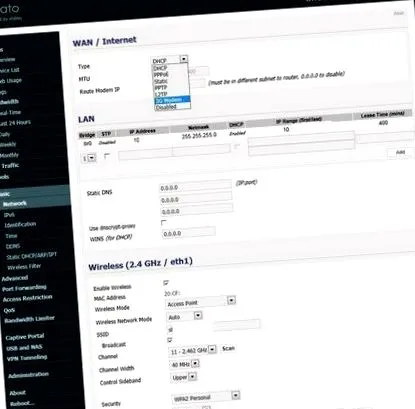
Task: Open Access Restriction in the sidebar
Action: point(28,298)
